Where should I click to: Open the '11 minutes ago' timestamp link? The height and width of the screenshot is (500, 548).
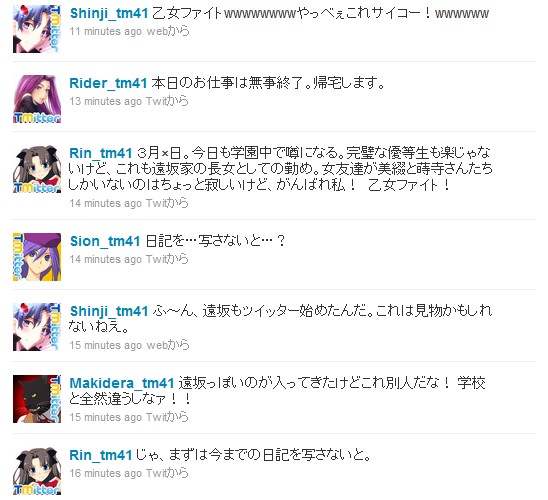point(106,31)
